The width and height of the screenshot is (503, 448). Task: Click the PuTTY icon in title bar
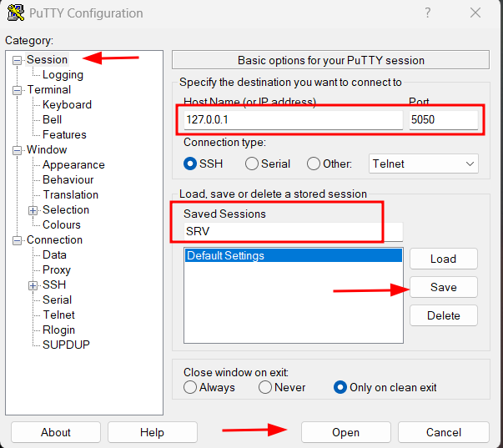[x=16, y=13]
